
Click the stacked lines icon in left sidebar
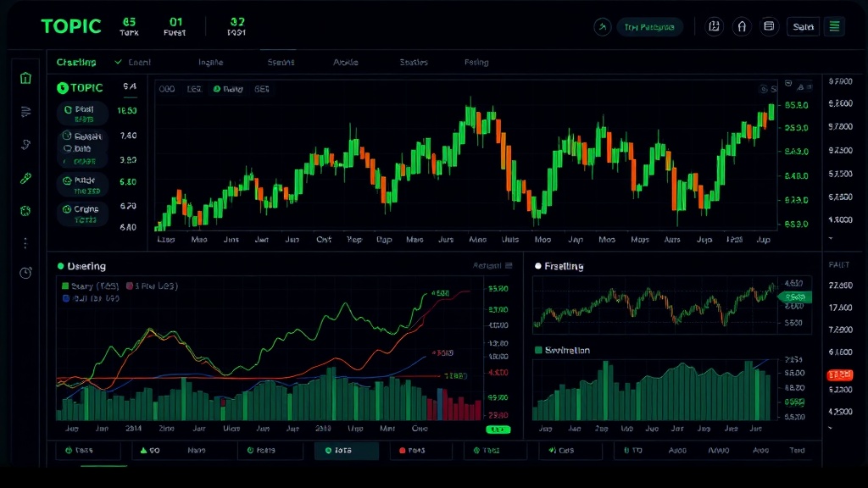25,112
